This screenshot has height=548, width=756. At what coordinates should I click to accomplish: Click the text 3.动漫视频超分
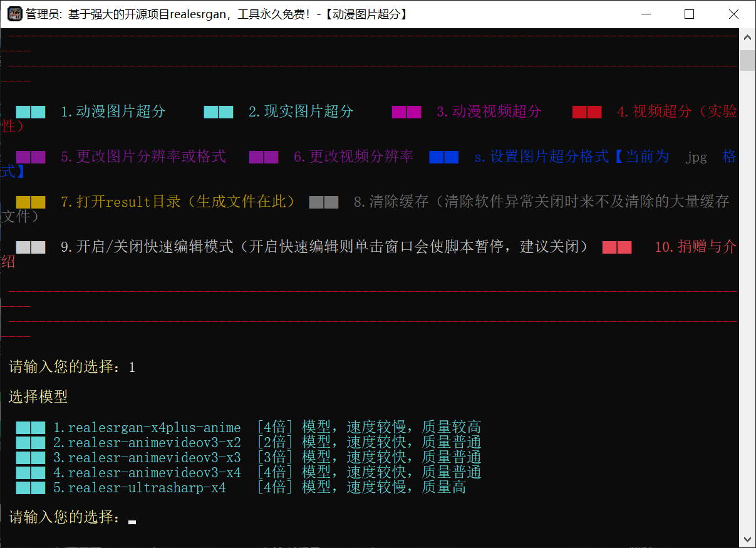click(x=489, y=112)
